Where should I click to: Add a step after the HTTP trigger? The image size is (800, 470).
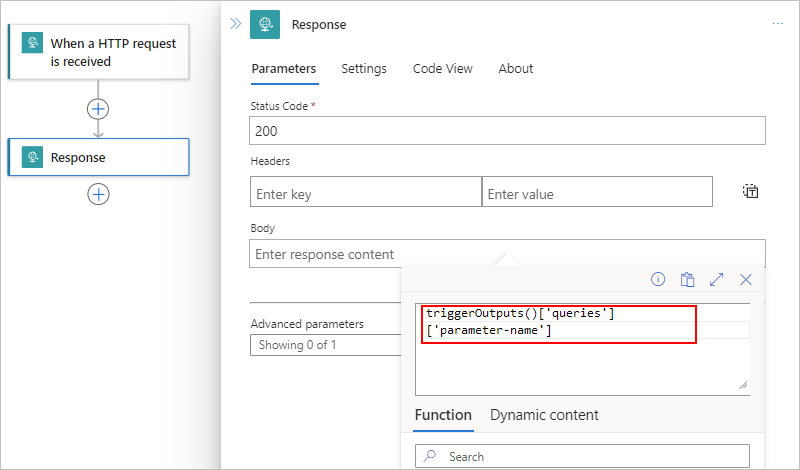(98, 108)
